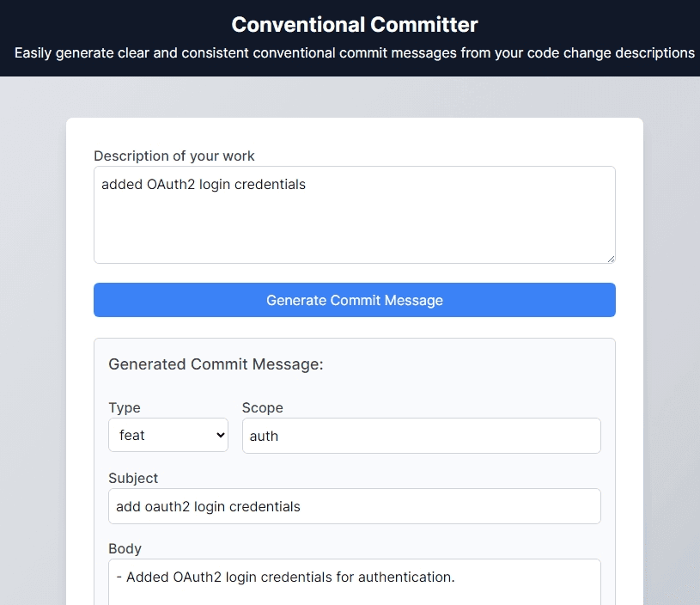Grab the description textarea resize handle

(611, 258)
